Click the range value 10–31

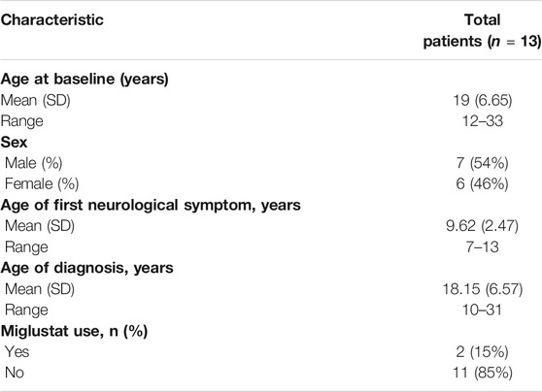pos(482,310)
